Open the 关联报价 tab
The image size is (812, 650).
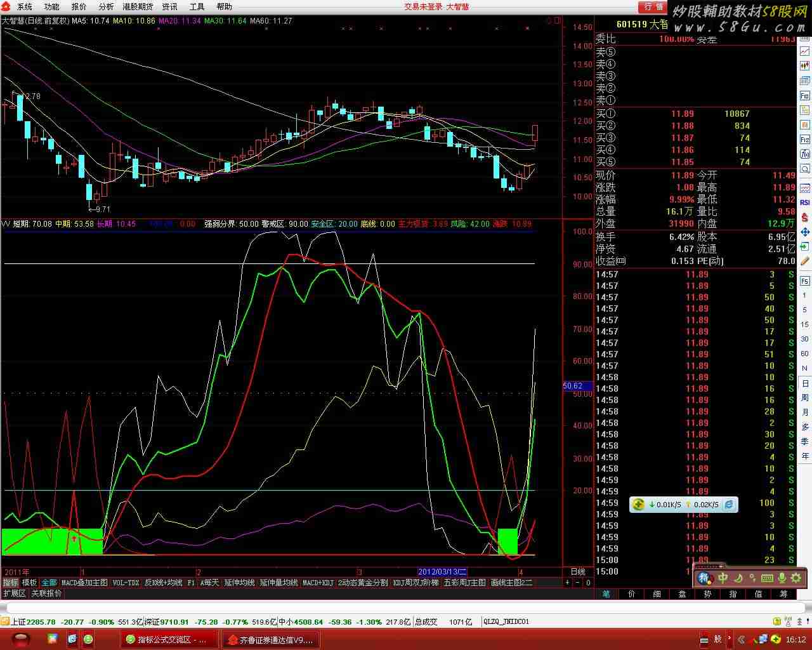(x=46, y=593)
